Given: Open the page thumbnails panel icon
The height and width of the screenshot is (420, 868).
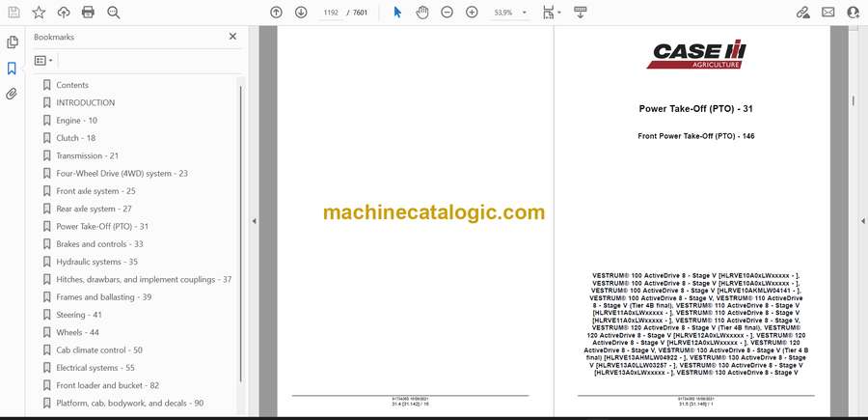Looking at the screenshot, I should tap(13, 42).
